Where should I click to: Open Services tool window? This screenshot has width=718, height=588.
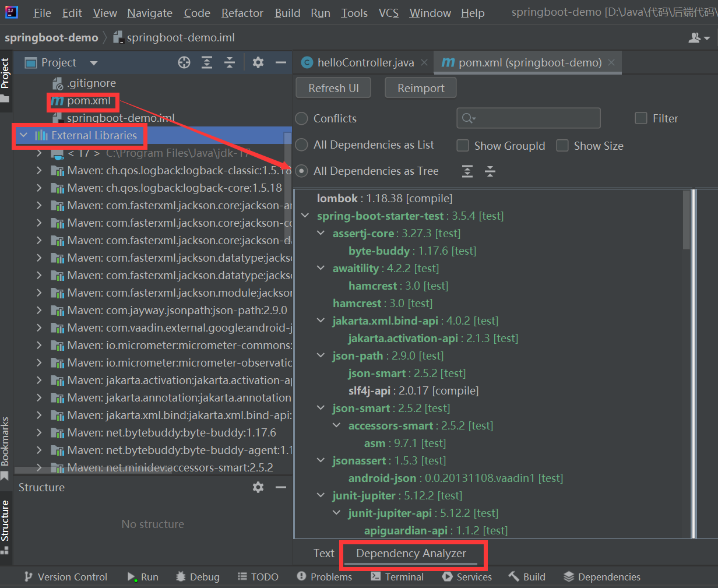tap(467, 577)
